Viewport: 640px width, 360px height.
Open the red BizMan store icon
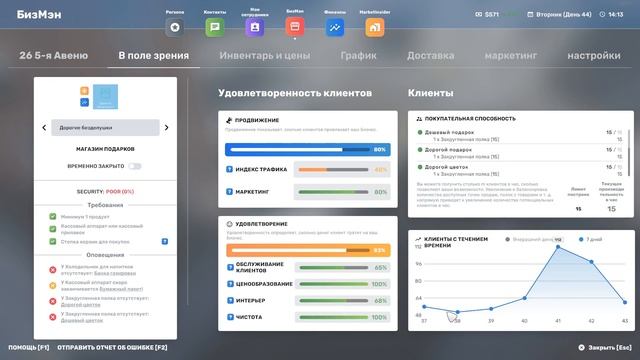[x=295, y=27]
